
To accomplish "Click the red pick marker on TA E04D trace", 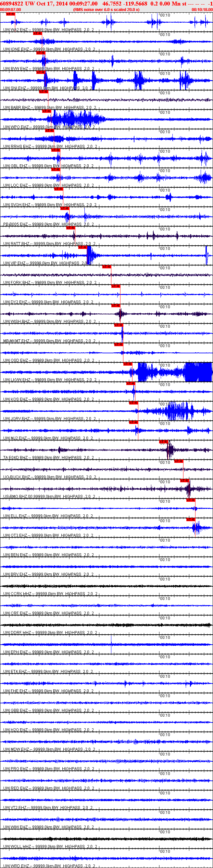I will 163,441.
